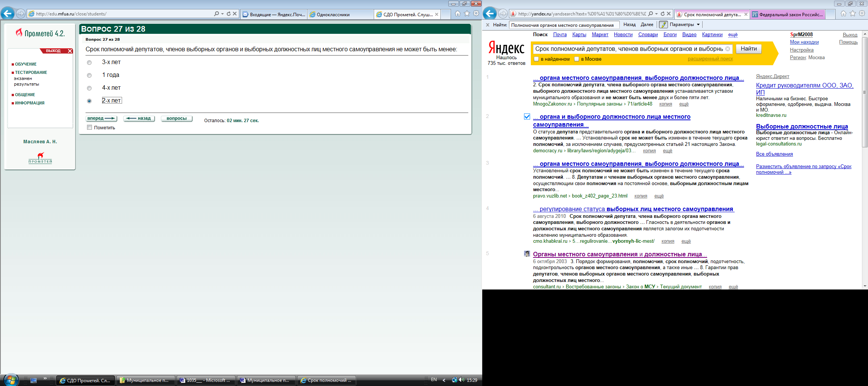868x386 pixels.
Task: Show hidden system tray icons
Action: coord(444,380)
